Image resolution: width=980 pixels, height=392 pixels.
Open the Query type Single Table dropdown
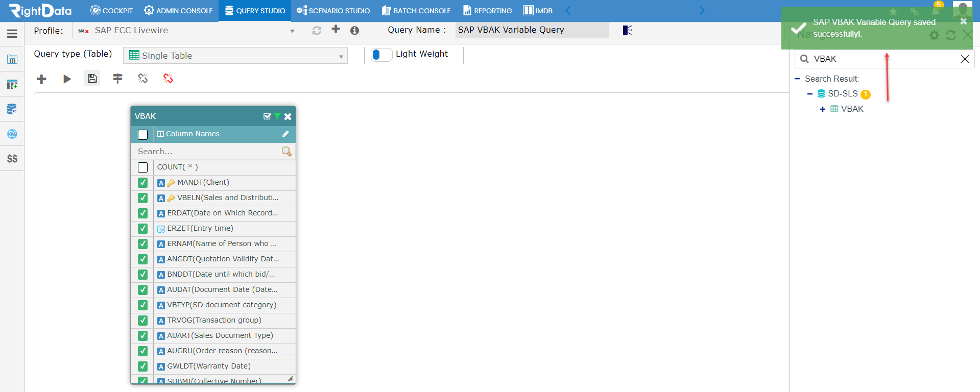pos(235,56)
